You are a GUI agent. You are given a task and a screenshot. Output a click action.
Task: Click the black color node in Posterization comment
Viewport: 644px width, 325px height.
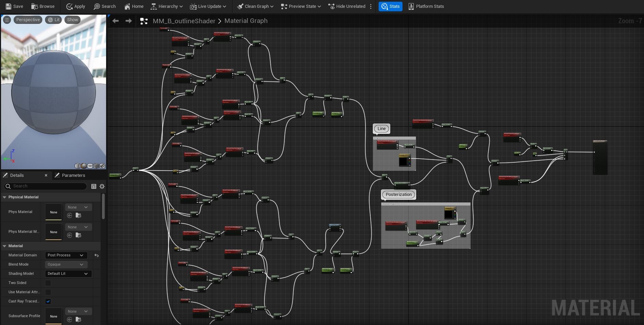[x=450, y=213]
